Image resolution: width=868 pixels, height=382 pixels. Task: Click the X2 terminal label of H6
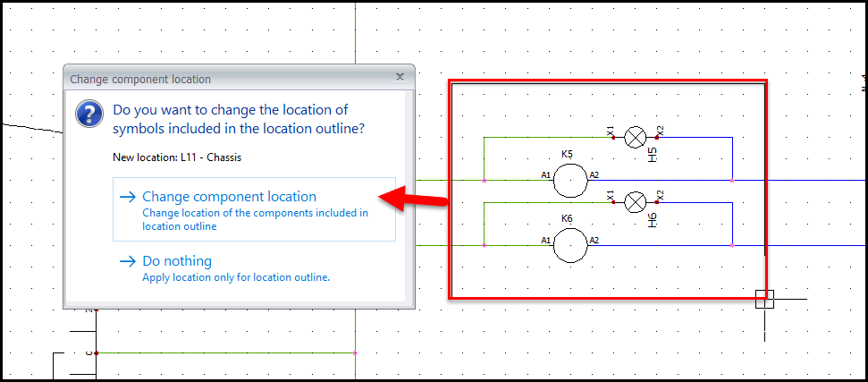[x=661, y=195]
